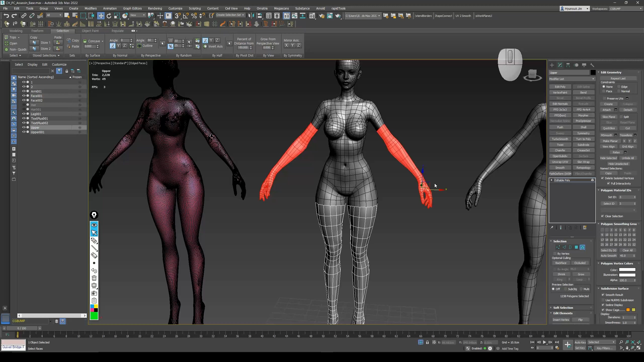
Task: Select the Edge constraint radio button
Action: [619, 87]
